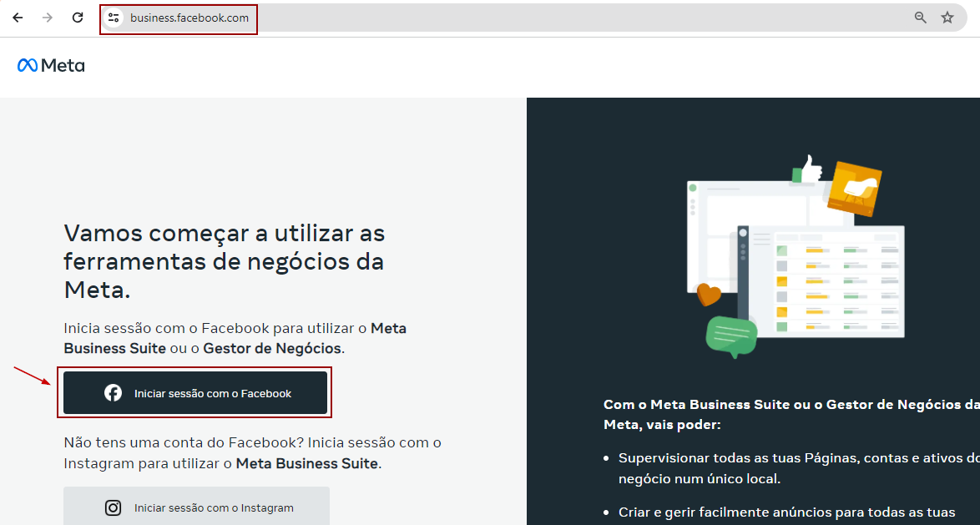
Task: Reload the business.facebook.com page
Action: pos(78,18)
